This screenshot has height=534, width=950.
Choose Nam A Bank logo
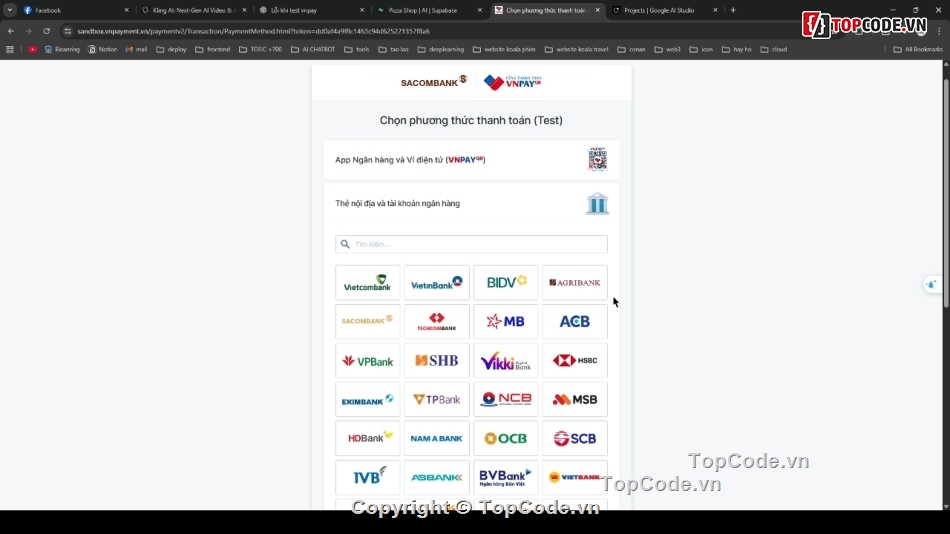(x=437, y=438)
